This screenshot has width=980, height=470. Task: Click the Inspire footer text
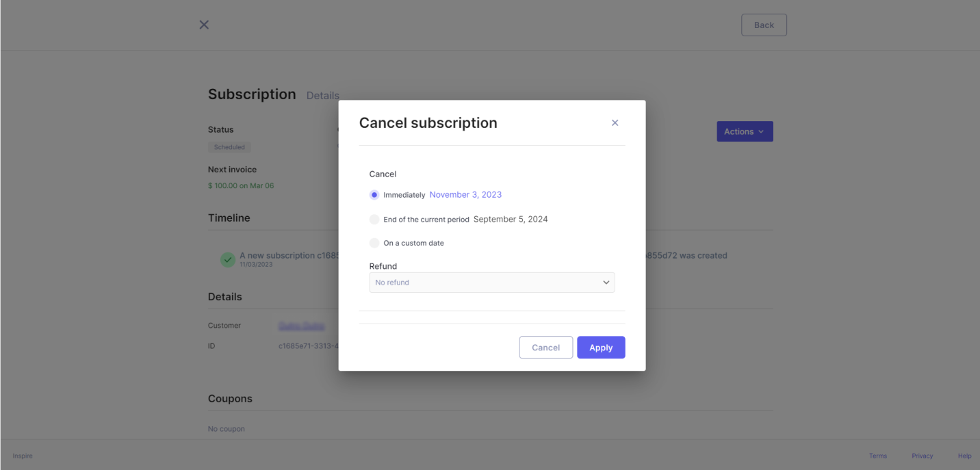[23, 456]
